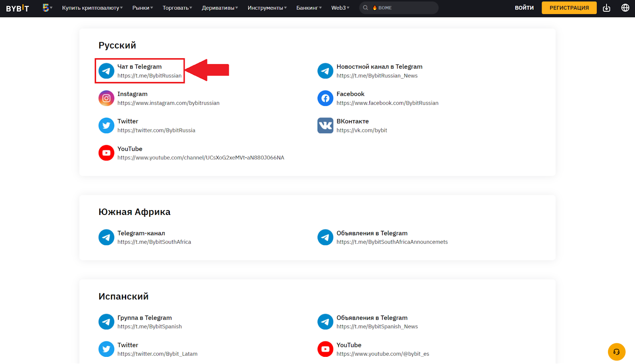Image resolution: width=635 pixels, height=364 pixels.
Task: Click the РЕГИСТРАЦИЯ button
Action: click(569, 8)
